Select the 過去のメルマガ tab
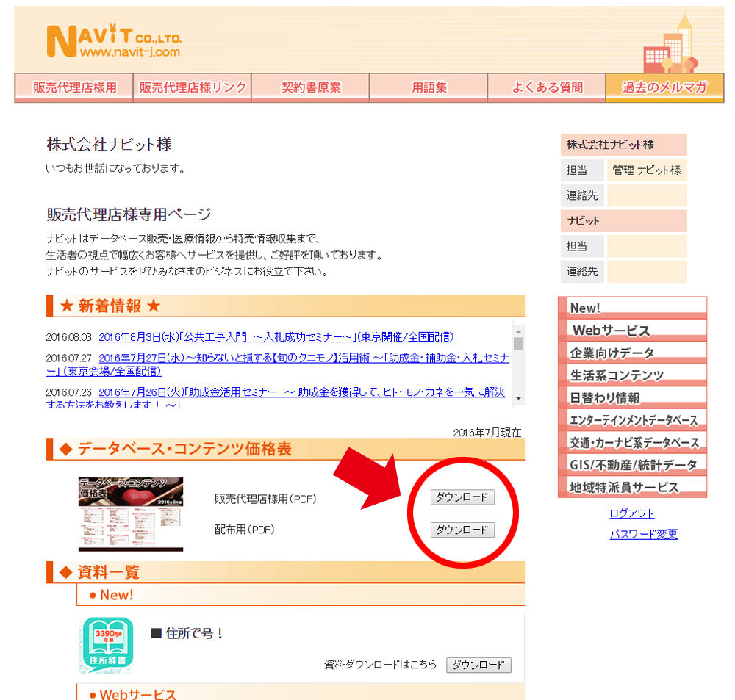 [664, 87]
